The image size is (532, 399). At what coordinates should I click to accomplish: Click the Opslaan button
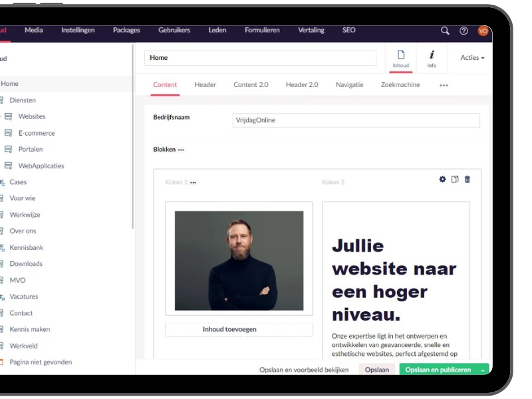click(x=377, y=370)
